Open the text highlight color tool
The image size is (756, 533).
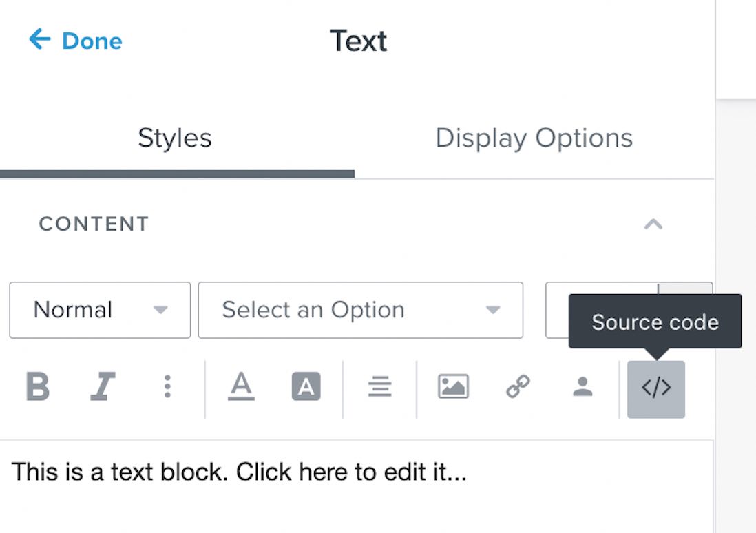(306, 388)
